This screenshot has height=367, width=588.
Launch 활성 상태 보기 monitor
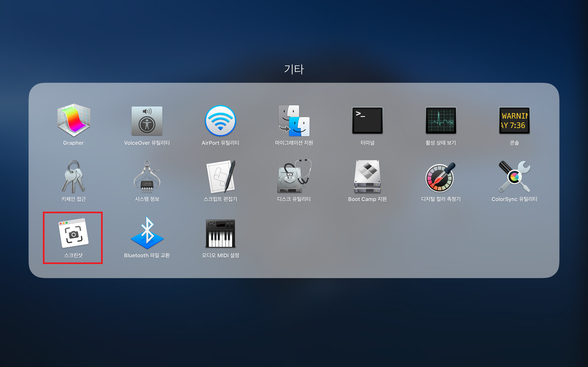[x=441, y=121]
